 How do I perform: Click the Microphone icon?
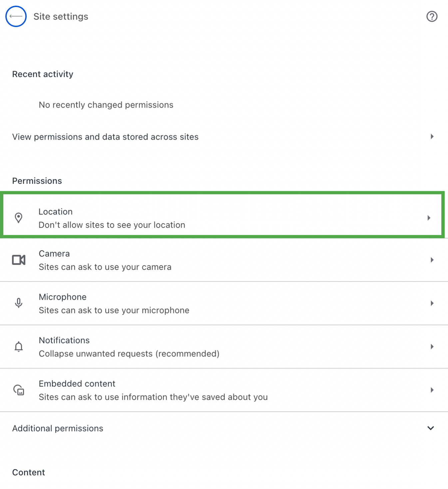(19, 303)
